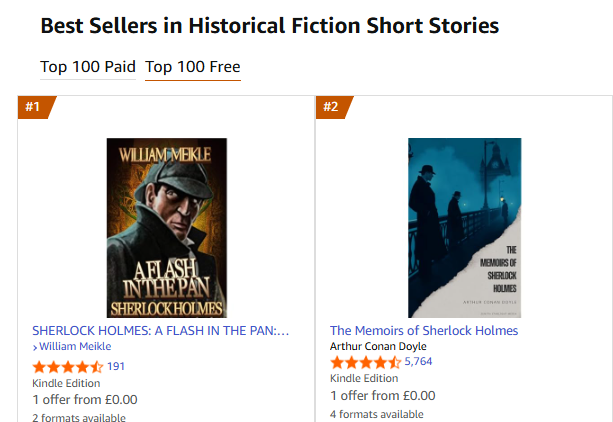Click Kindle Edition under the William Meikle book
Image resolution: width=613 pixels, height=422 pixels.
click(x=66, y=383)
